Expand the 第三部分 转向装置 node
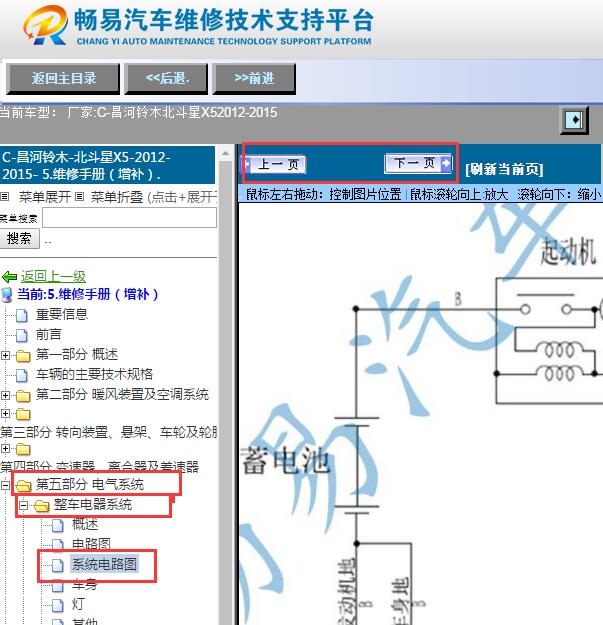This screenshot has width=603, height=625. (x=5, y=413)
